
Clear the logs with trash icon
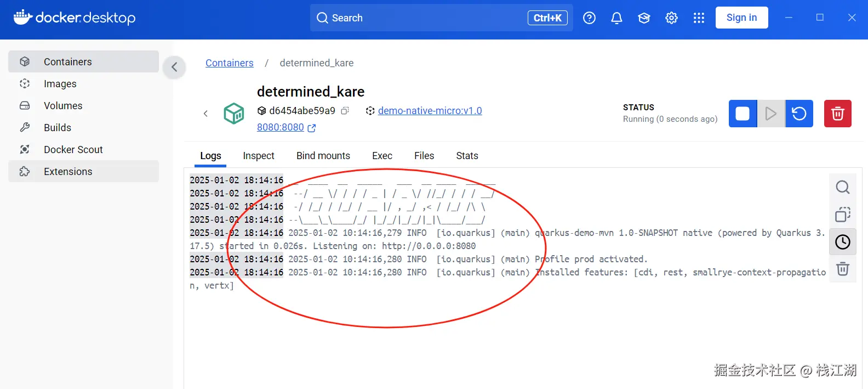[843, 269]
